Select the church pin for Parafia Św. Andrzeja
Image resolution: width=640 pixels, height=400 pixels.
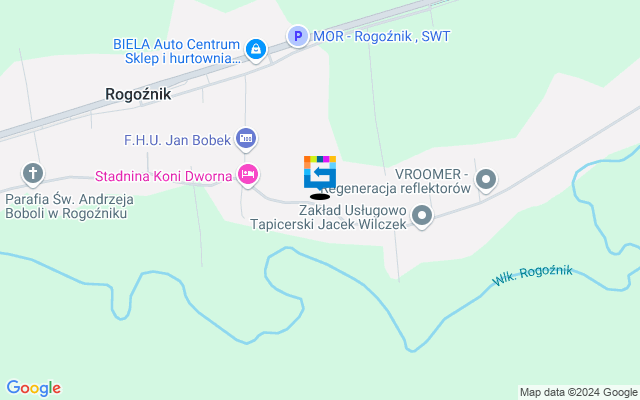pyautogui.click(x=33, y=174)
